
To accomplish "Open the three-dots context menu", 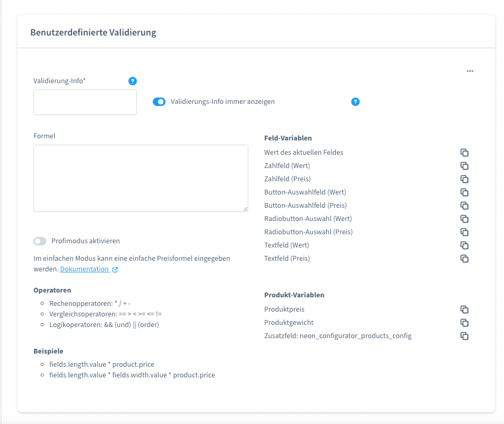I will tap(470, 71).
